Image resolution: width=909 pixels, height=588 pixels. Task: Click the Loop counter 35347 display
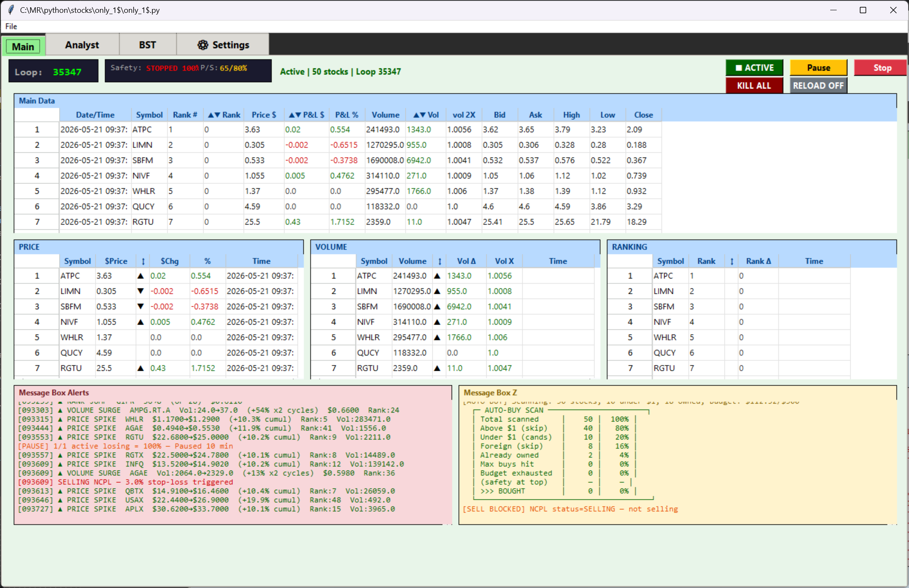click(53, 71)
